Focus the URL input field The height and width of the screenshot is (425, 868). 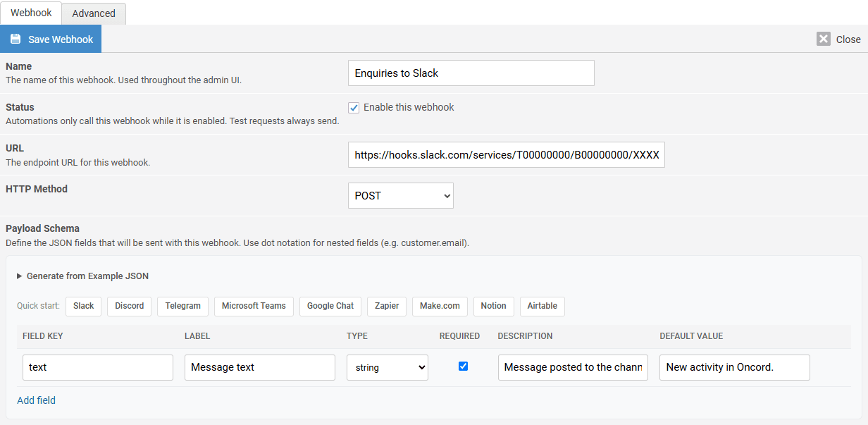pyautogui.click(x=507, y=155)
